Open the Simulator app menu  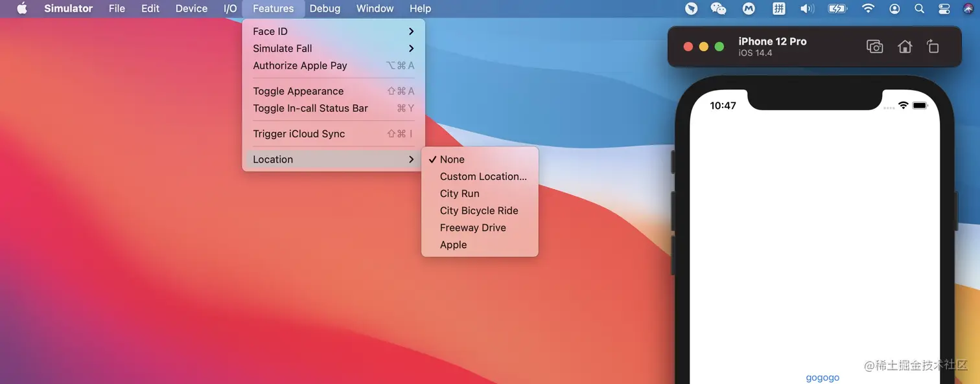tap(69, 8)
